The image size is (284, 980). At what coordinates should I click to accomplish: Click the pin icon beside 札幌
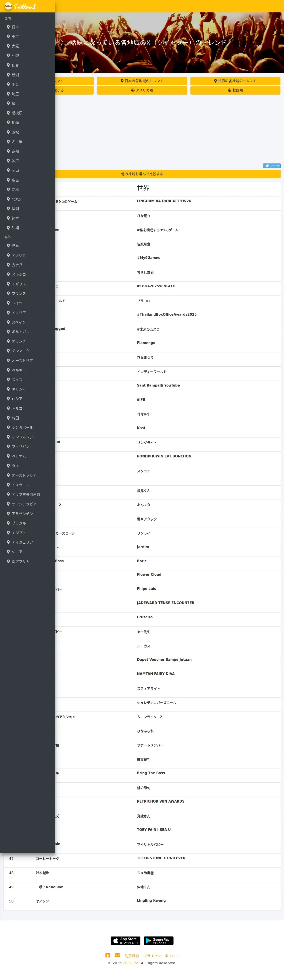(x=8, y=56)
